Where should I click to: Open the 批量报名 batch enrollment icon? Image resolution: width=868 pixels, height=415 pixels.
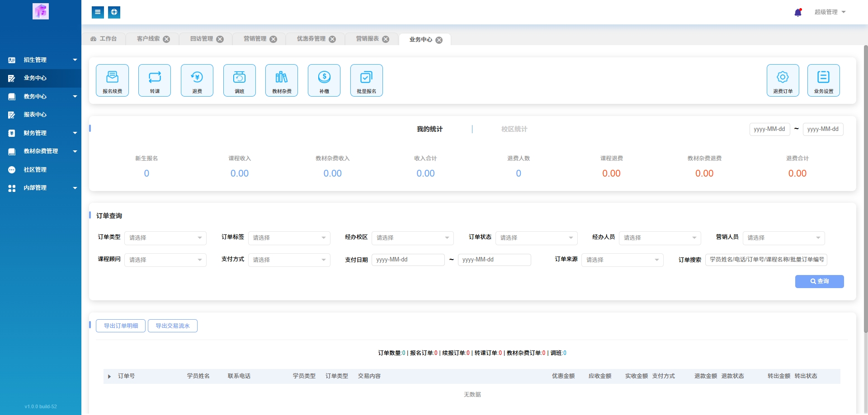point(367,80)
